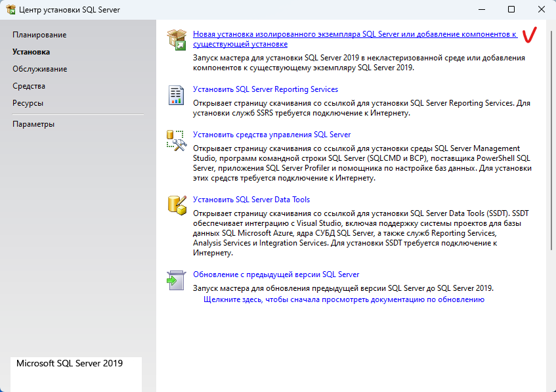The height and width of the screenshot is (392, 556).
Task: Click the SQL Server management tools icon
Action: [x=177, y=141]
